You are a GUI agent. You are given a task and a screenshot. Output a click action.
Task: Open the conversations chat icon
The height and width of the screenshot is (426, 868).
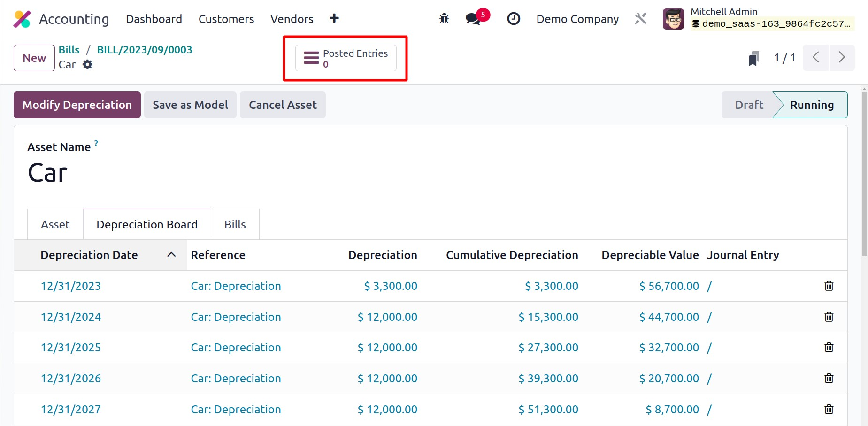click(x=473, y=19)
